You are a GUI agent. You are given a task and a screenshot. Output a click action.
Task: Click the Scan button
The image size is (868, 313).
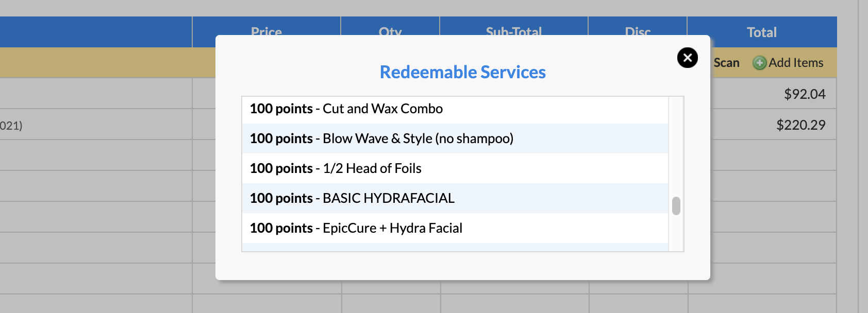tap(726, 63)
